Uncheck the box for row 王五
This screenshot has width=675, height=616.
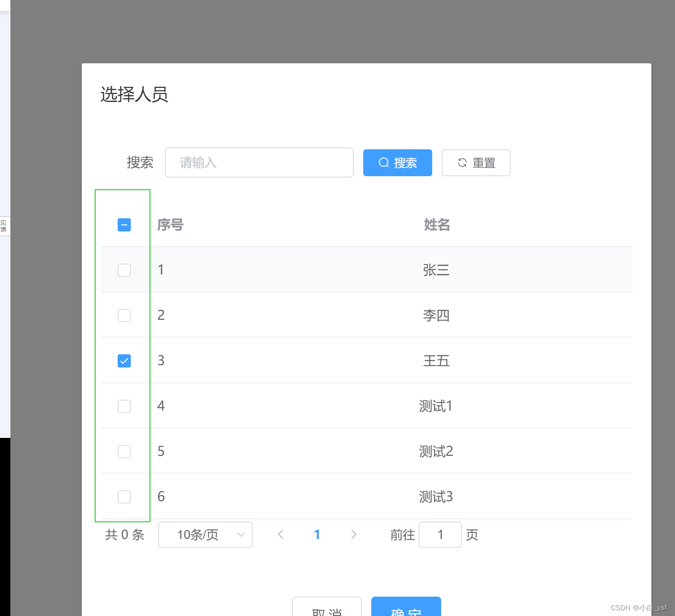coord(124,361)
